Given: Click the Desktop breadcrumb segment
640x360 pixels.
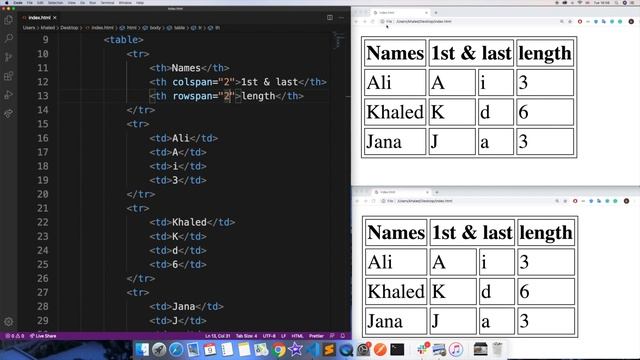Looking at the screenshot, I should (x=69, y=28).
